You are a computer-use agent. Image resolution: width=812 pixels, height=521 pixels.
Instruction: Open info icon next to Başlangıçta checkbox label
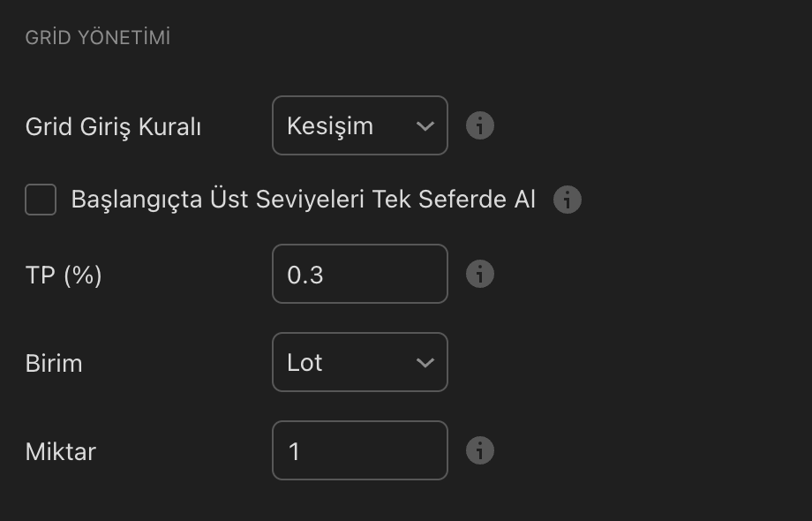(568, 200)
